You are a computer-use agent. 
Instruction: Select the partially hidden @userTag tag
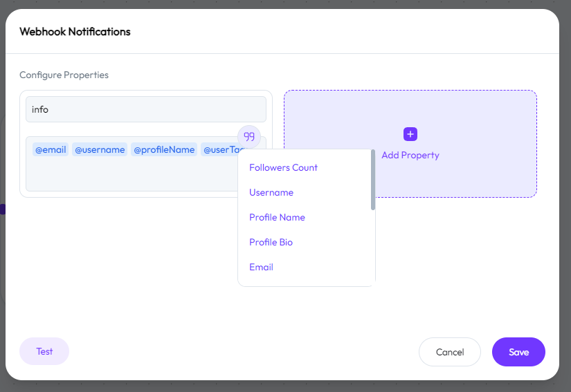[220, 150]
